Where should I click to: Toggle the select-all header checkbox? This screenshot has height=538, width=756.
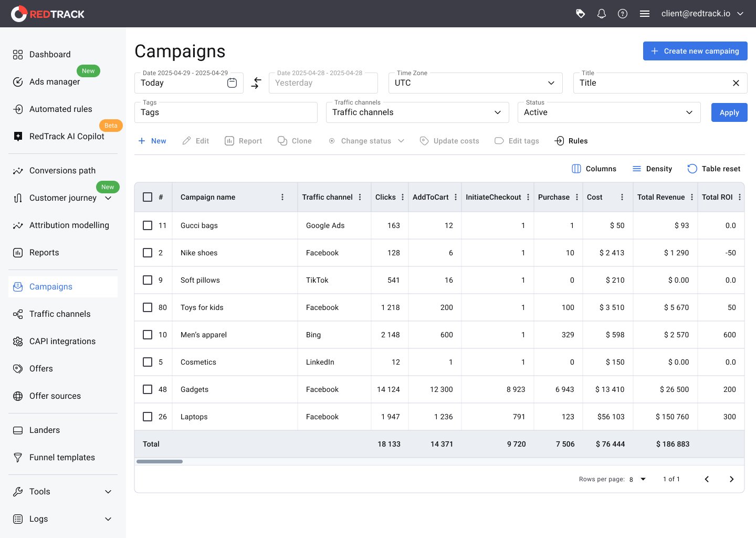pyautogui.click(x=148, y=197)
